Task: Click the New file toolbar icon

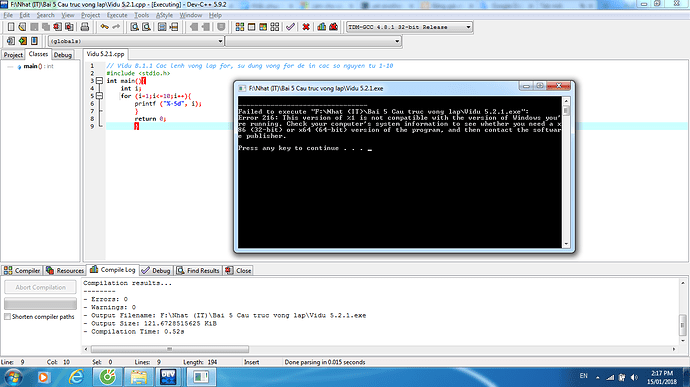Action: pos(11,27)
